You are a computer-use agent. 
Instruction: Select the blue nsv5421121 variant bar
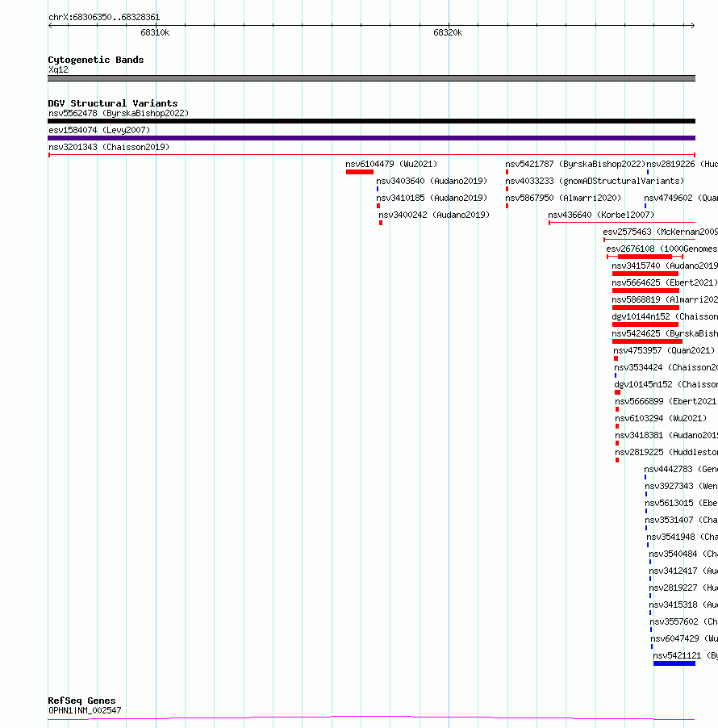pyautogui.click(x=674, y=663)
